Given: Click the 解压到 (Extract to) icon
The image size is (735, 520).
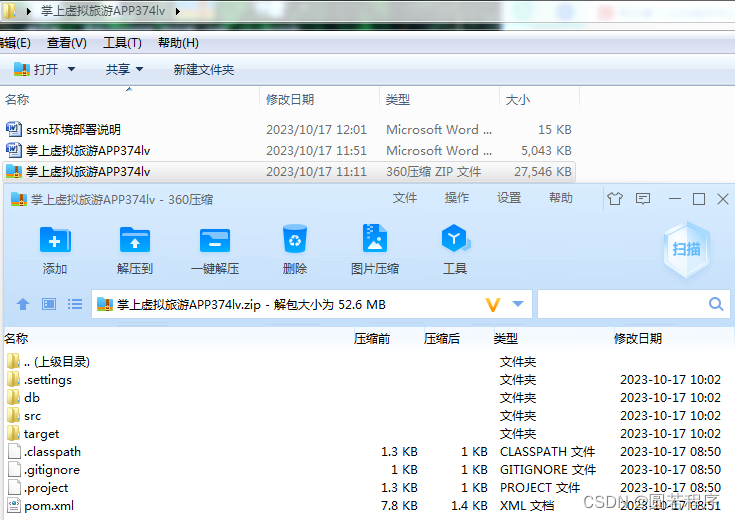Looking at the screenshot, I should tap(135, 240).
